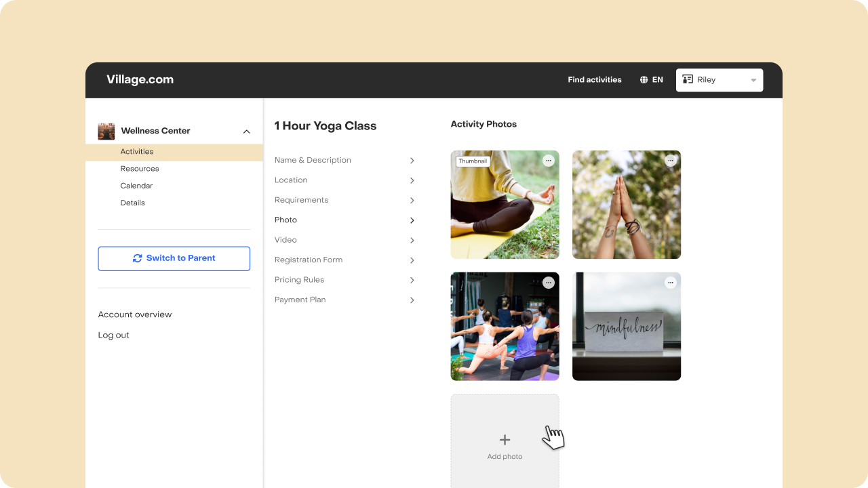Click the chevron next to Photo
Screen dimensions: 868x488
coord(412,220)
